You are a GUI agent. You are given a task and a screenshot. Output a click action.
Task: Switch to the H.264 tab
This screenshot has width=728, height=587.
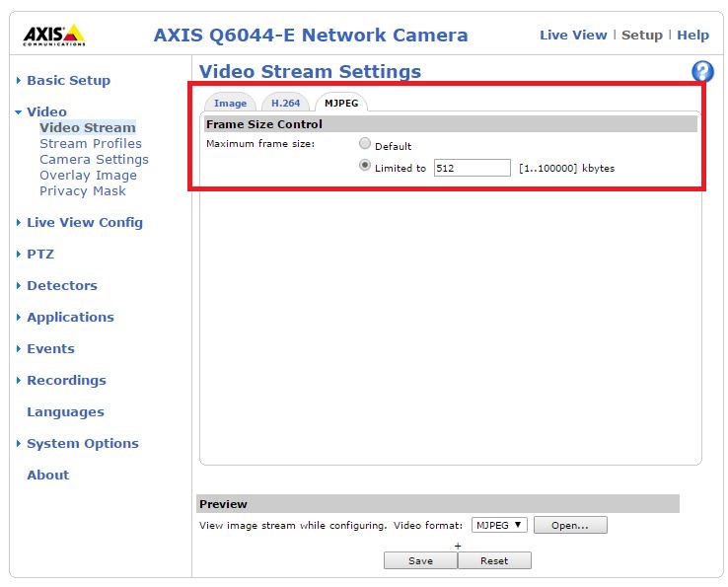pyautogui.click(x=285, y=103)
